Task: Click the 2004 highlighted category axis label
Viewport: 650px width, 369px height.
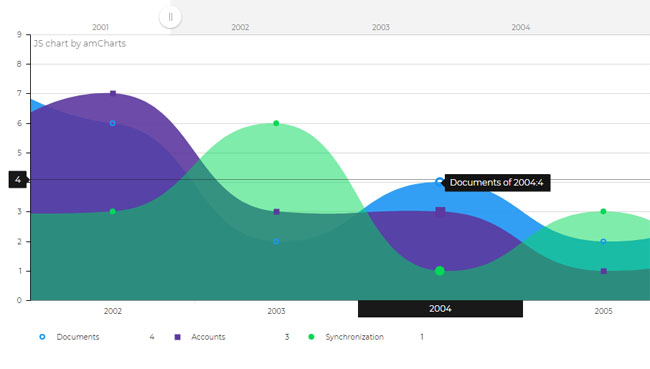Action: (x=440, y=308)
